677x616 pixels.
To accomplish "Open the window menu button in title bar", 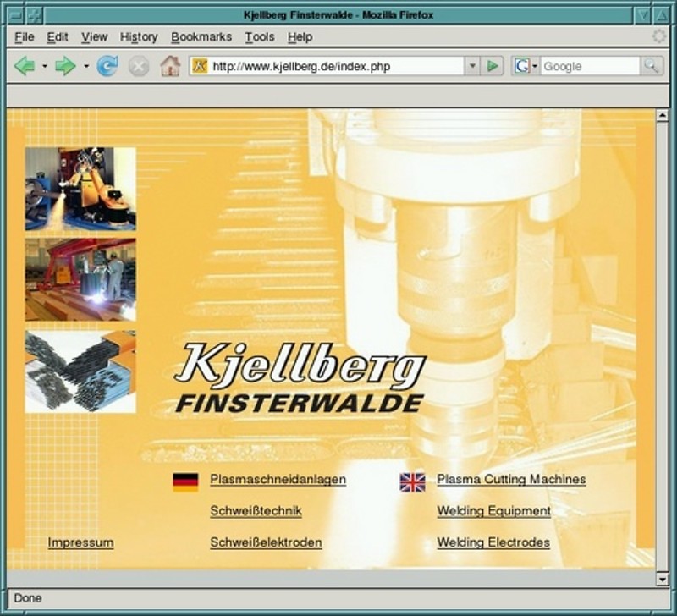I will coord(15,15).
